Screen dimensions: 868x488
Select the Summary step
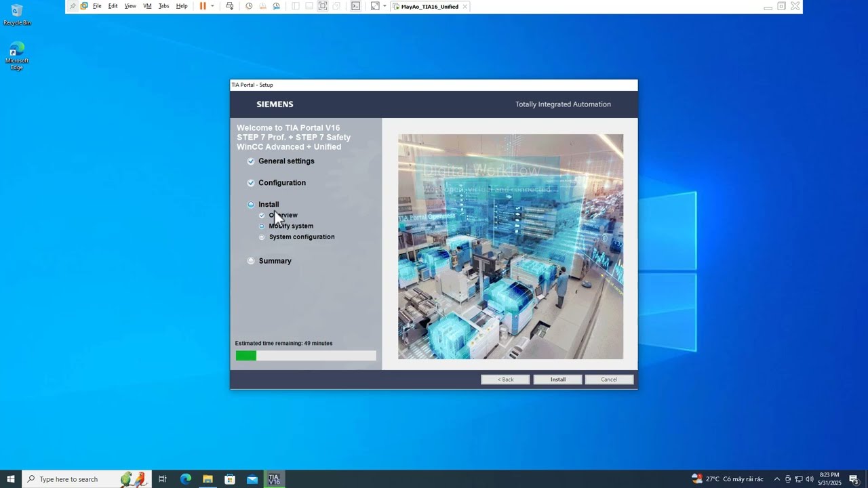point(275,261)
